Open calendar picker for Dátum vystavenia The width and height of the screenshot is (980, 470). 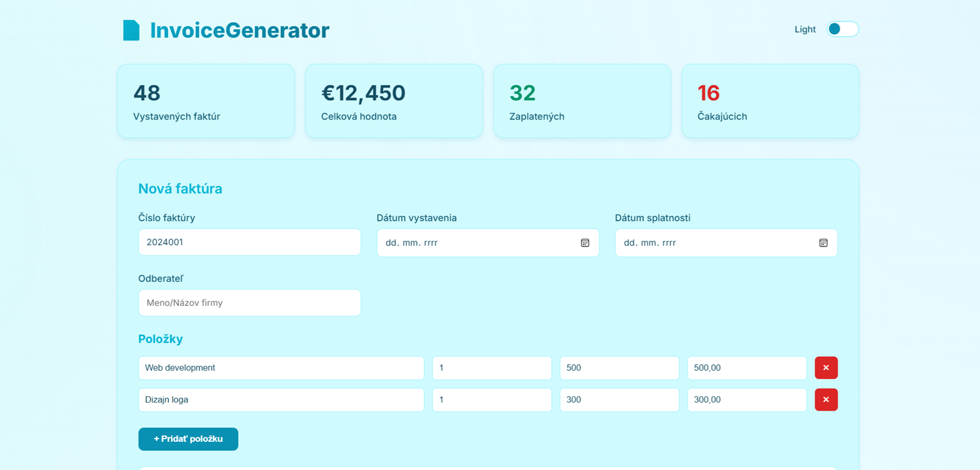coord(585,243)
